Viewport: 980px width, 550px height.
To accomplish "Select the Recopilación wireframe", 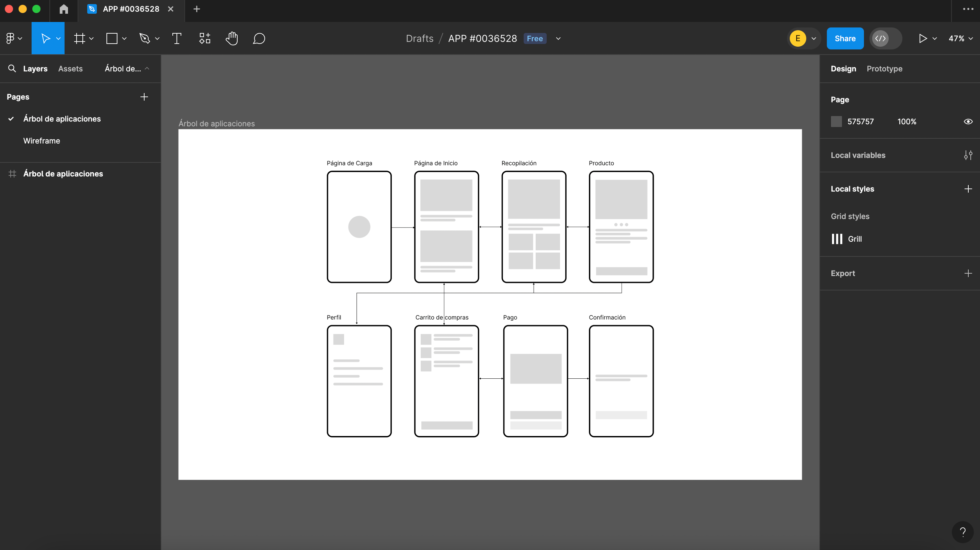I will click(x=534, y=227).
